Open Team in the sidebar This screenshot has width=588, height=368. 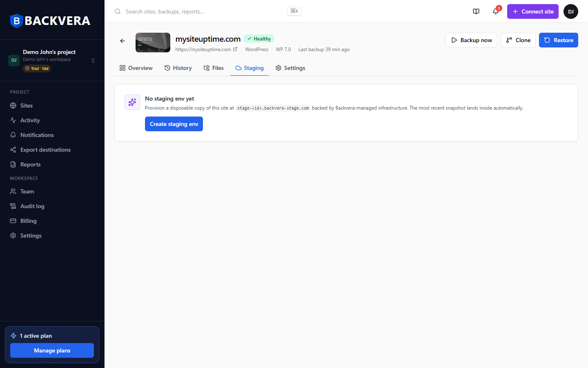(52, 191)
